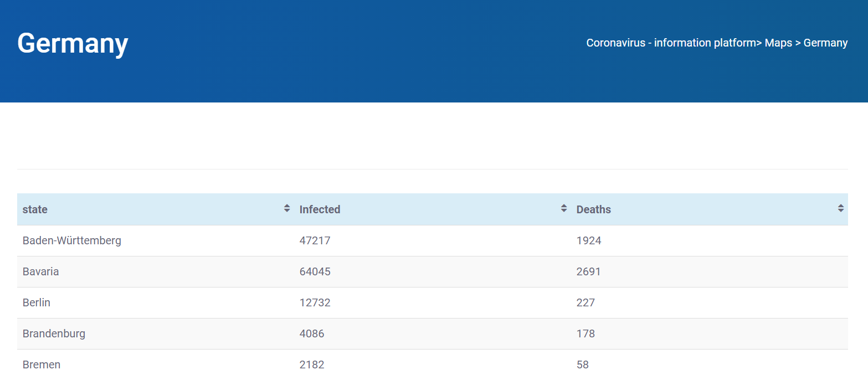Click Germany at end of breadcrumb trail
This screenshot has width=868, height=380.
coord(825,43)
